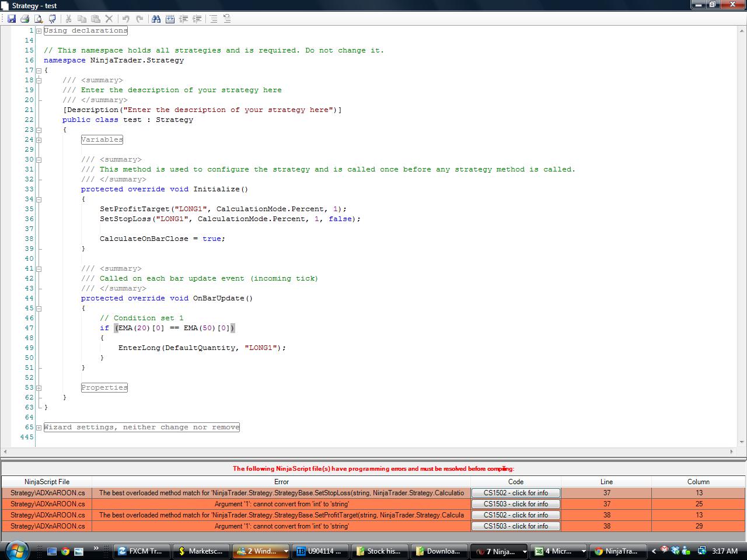This screenshot has height=560, width=747.
Task: Click the Save icon in toolbar
Action: (x=11, y=19)
